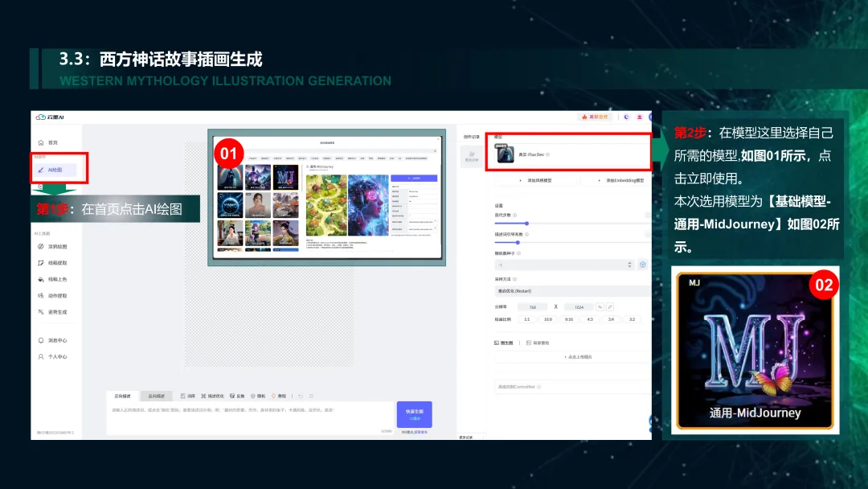
Task: Switch to the 局部重绘 tab
Action: 538,343
